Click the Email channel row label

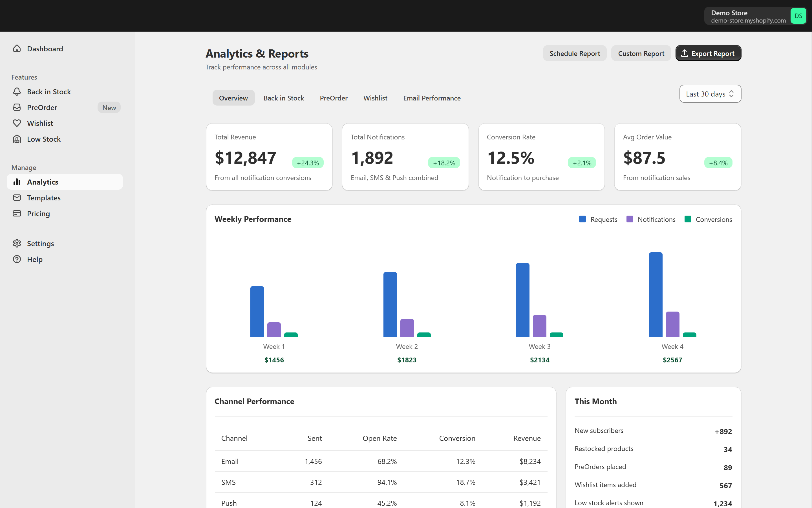tap(230, 461)
